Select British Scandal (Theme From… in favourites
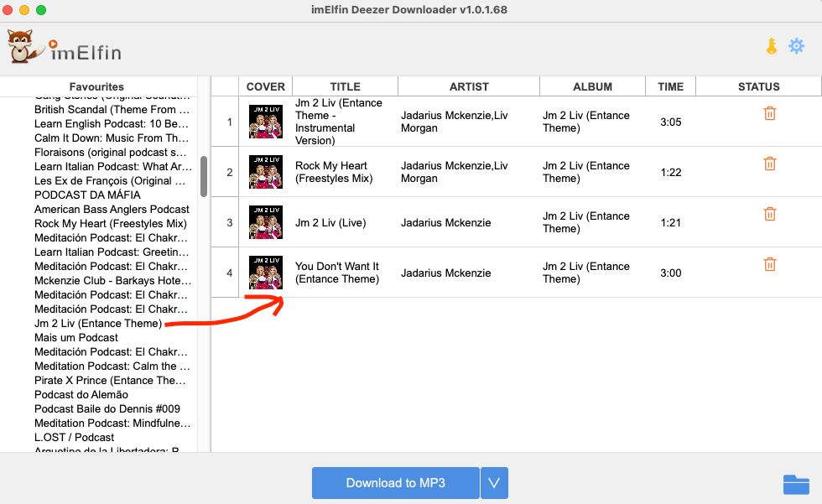Screen dimensions: 822x504 click(112, 110)
